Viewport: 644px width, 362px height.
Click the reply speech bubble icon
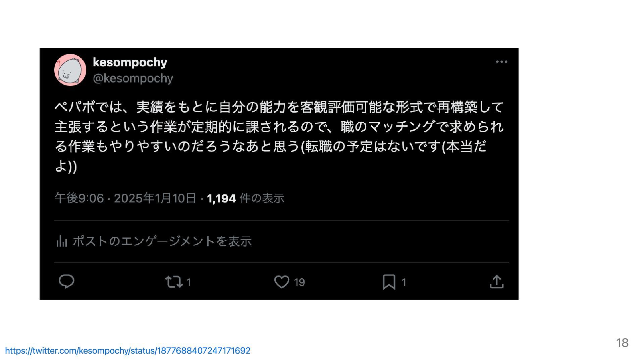pyautogui.click(x=66, y=282)
